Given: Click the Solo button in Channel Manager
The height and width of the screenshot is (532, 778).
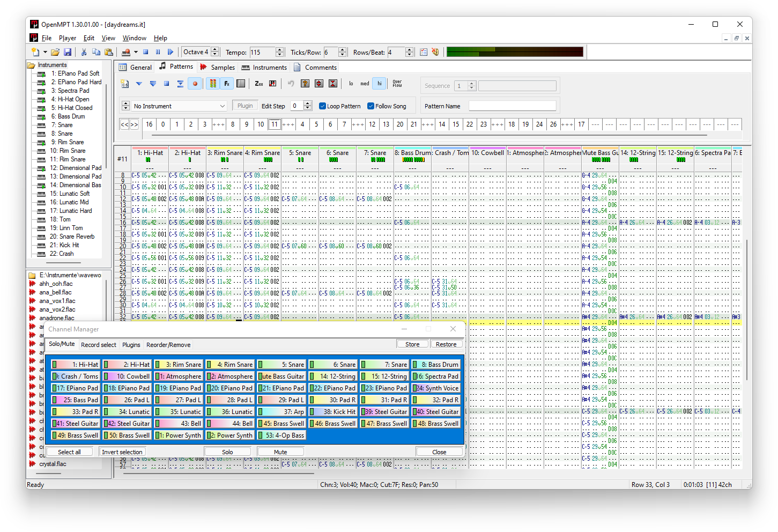Looking at the screenshot, I should (227, 452).
